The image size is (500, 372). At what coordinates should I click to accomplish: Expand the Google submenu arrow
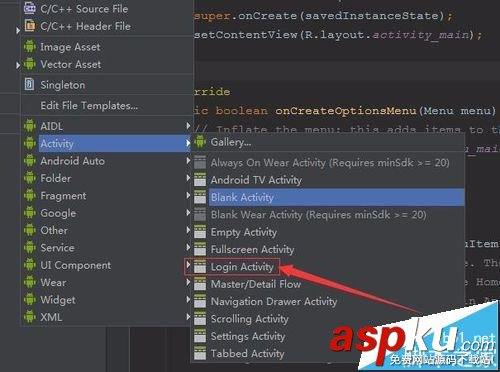(188, 212)
